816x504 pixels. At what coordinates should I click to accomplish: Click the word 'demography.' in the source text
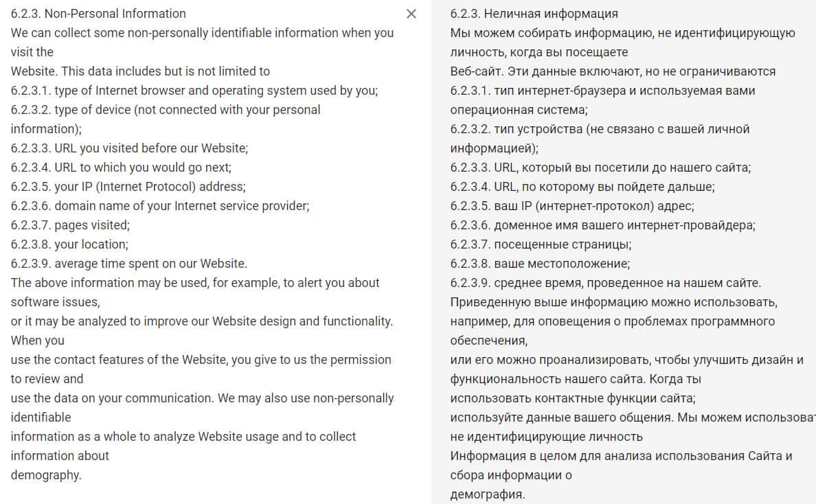(46, 475)
